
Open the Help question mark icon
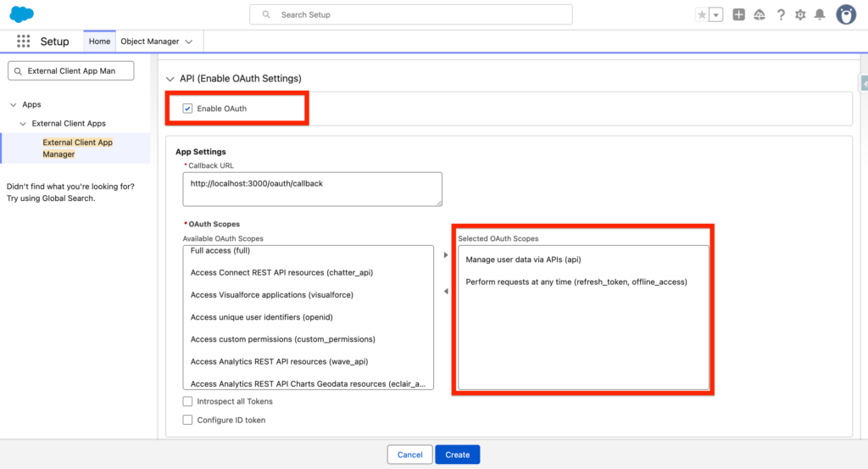781,15
